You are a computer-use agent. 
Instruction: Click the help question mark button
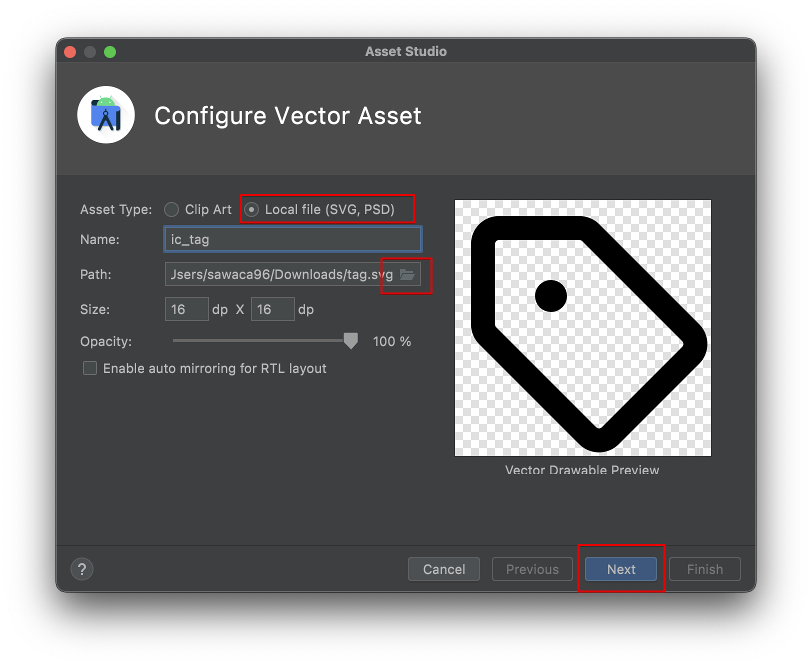point(82,569)
